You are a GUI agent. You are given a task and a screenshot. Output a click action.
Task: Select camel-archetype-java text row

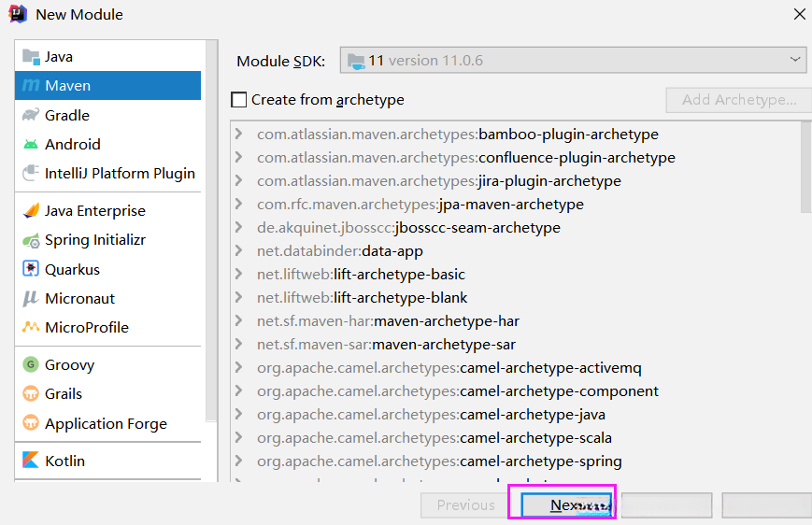click(x=432, y=414)
